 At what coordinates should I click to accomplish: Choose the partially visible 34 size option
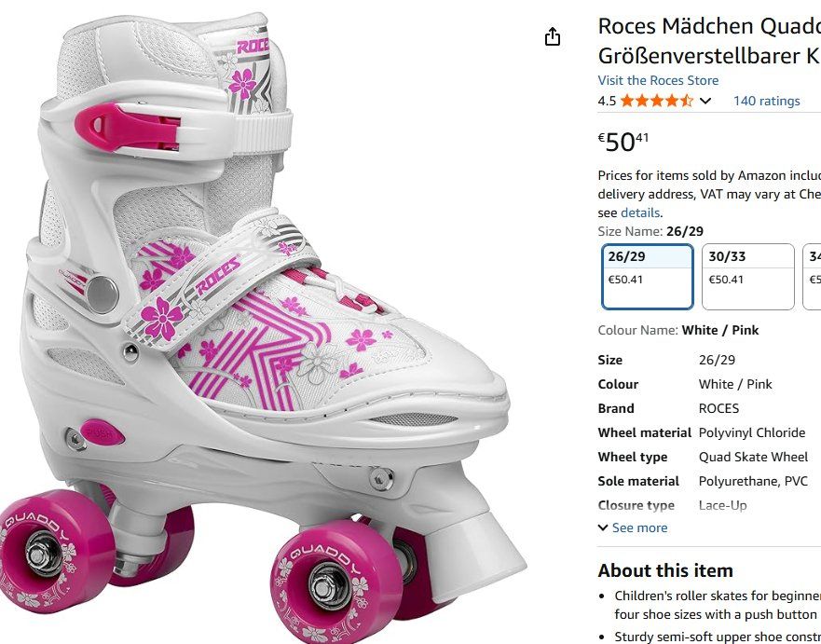[x=813, y=277]
